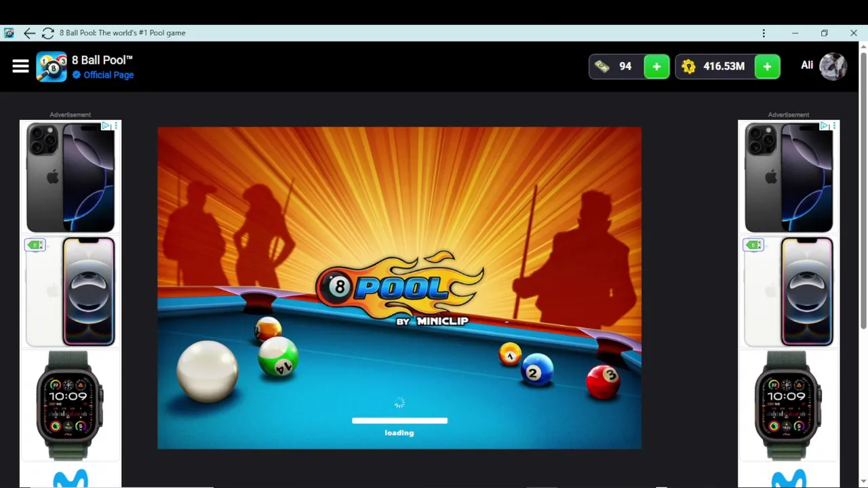The image size is (868, 488).
Task: Click the right Movistar ad logo
Action: (789, 478)
